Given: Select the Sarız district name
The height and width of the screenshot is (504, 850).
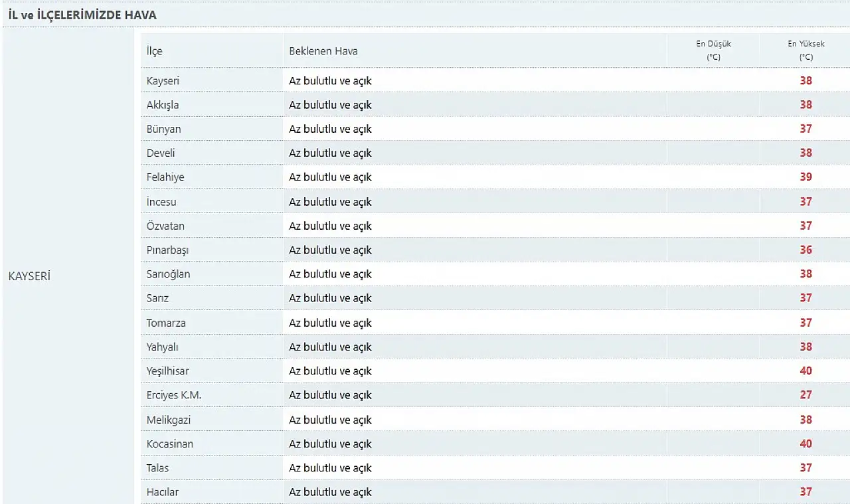Looking at the screenshot, I should tap(157, 297).
